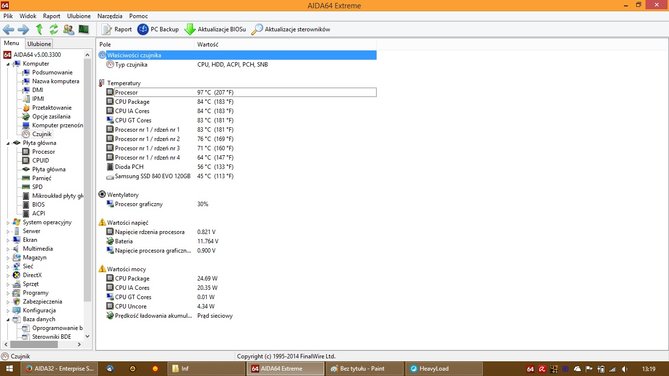Open the Raport report wizard button
The height and width of the screenshot is (376, 669).
coord(116,29)
